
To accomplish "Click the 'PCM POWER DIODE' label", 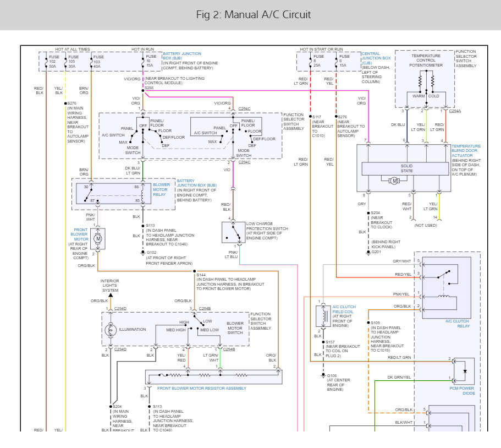I will (462, 391).
